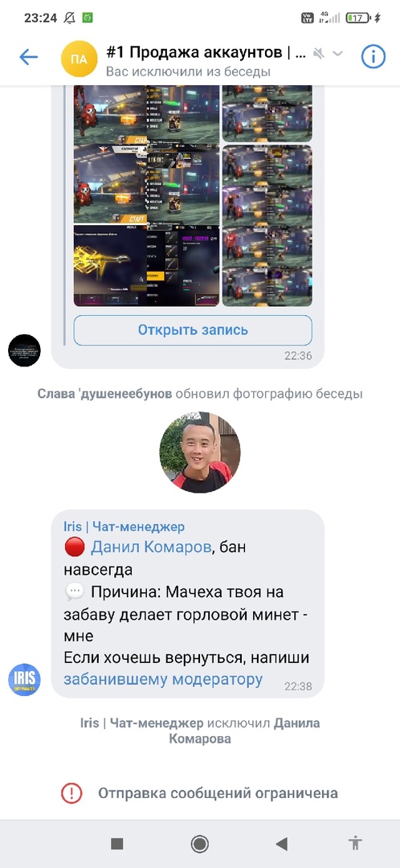Tap Android recent apps square button
400x868 pixels.
pos(116,843)
